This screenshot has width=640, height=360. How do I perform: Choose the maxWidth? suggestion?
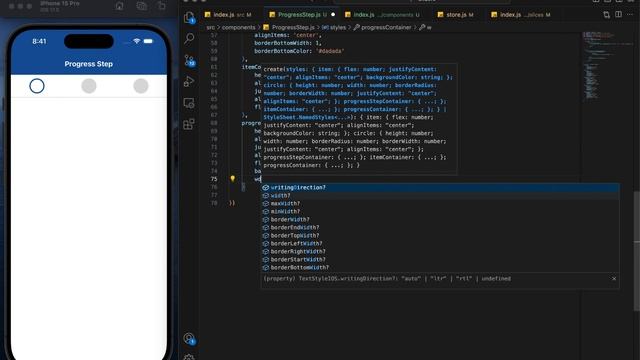pos(440,203)
